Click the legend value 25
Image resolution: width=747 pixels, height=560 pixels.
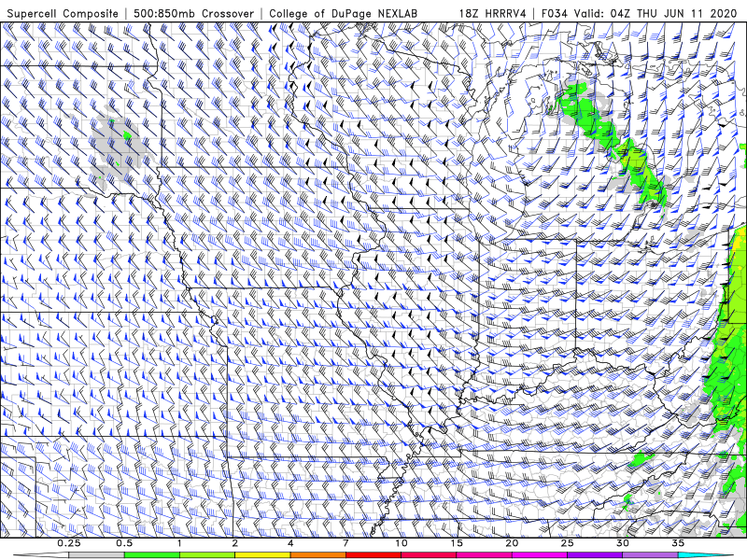(567, 543)
